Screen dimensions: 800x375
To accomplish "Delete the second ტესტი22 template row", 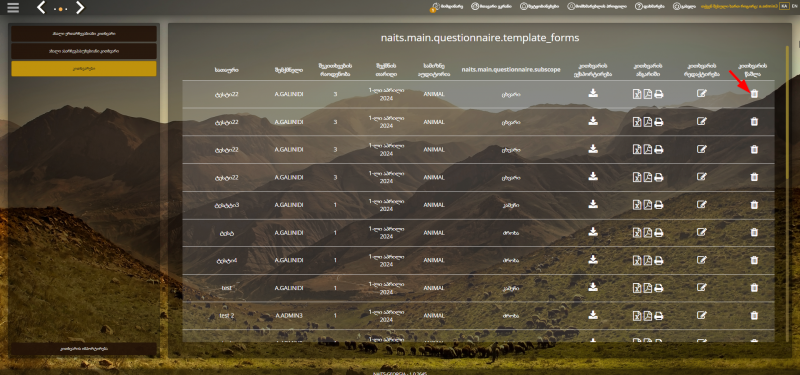I will [754, 121].
